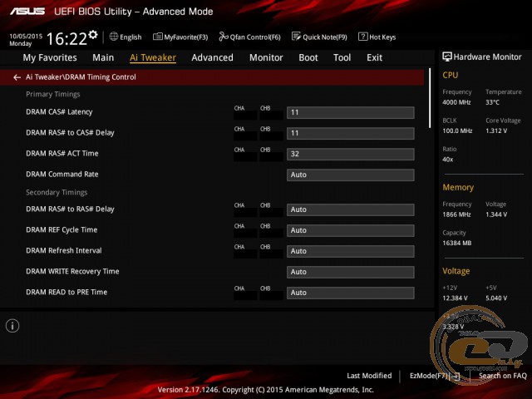Screen dimensions: 532x399
Task: Click the CPU ratio 40x value
Action: pos(447,160)
